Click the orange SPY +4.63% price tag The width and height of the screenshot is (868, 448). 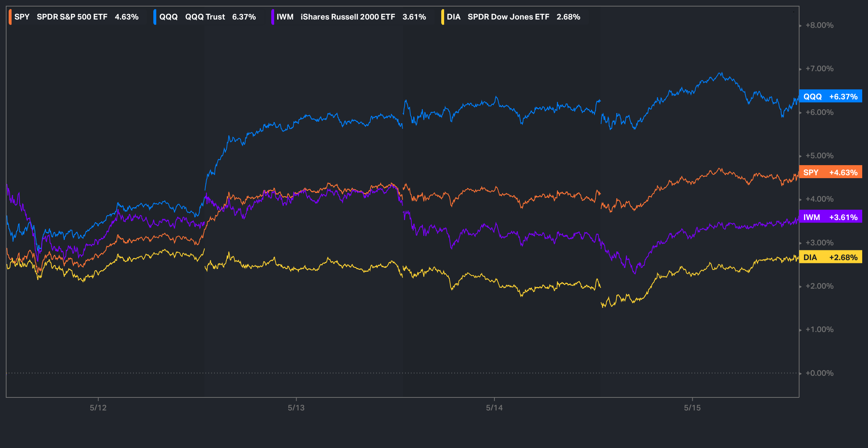pos(830,172)
